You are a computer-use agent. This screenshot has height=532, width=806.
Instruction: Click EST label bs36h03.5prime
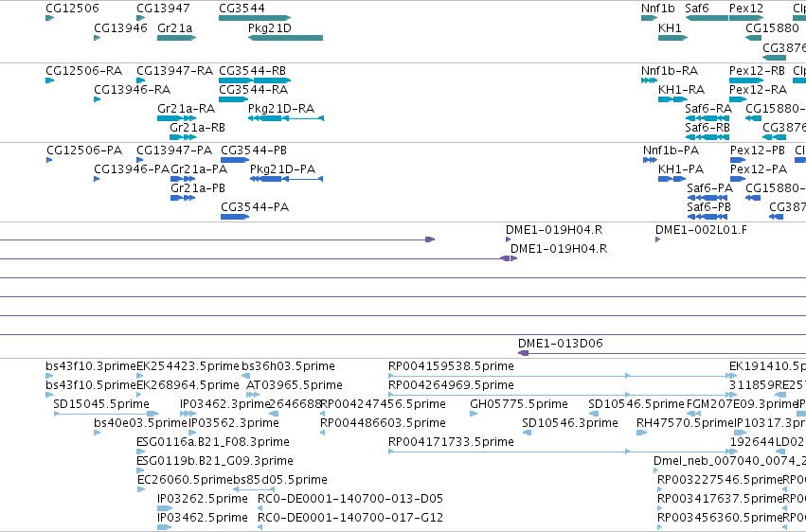click(288, 366)
